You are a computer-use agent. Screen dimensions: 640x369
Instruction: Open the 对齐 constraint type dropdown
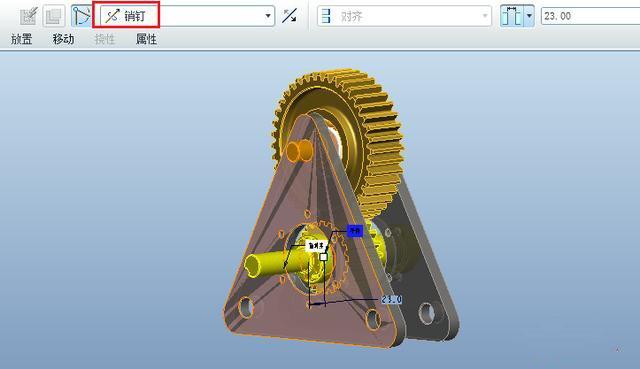(404, 16)
